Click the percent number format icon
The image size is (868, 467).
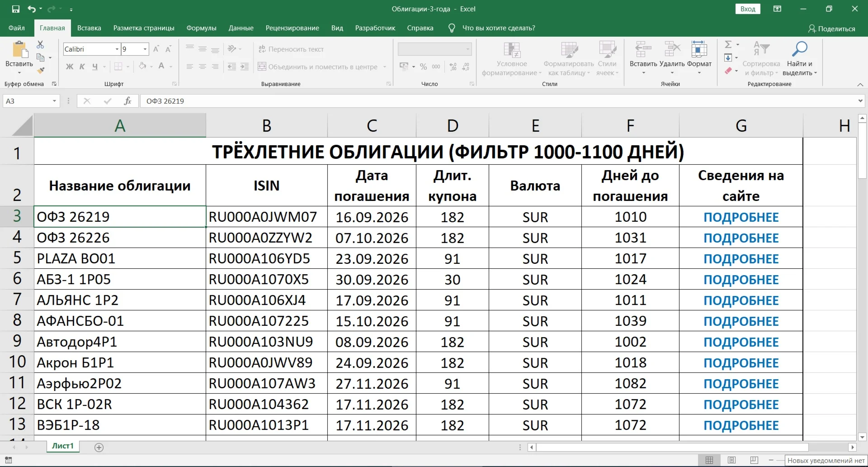[x=423, y=67]
